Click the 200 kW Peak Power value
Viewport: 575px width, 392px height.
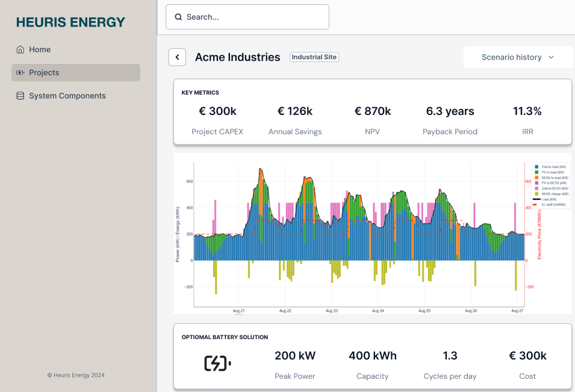pos(295,356)
